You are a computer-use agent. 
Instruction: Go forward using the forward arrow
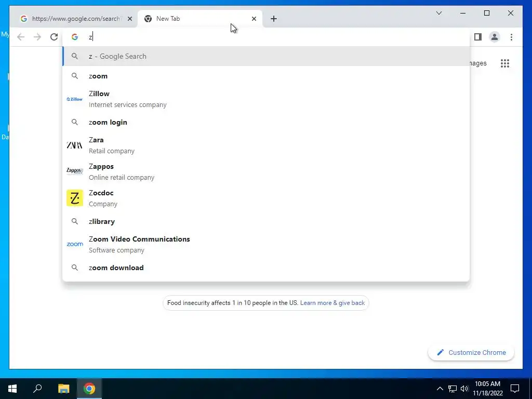click(x=37, y=37)
